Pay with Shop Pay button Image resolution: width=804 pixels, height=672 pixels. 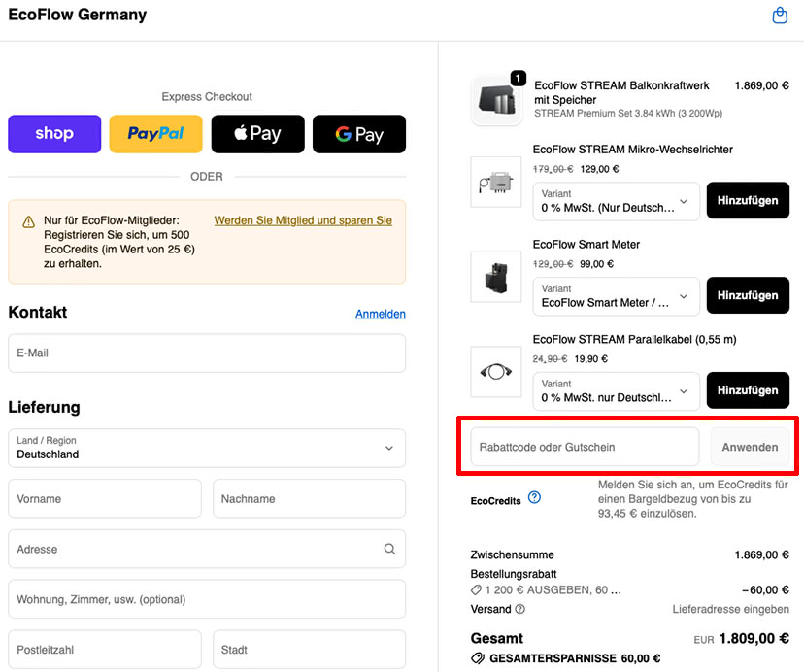pyautogui.click(x=54, y=134)
